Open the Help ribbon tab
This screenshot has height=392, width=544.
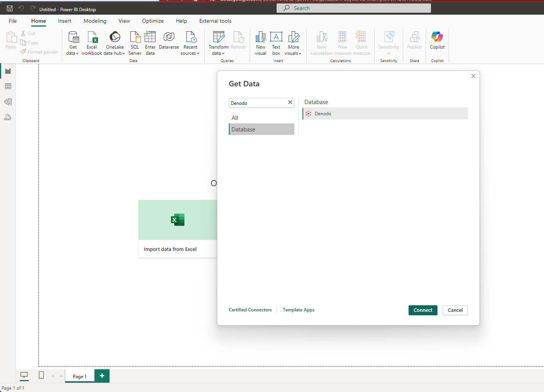181,21
